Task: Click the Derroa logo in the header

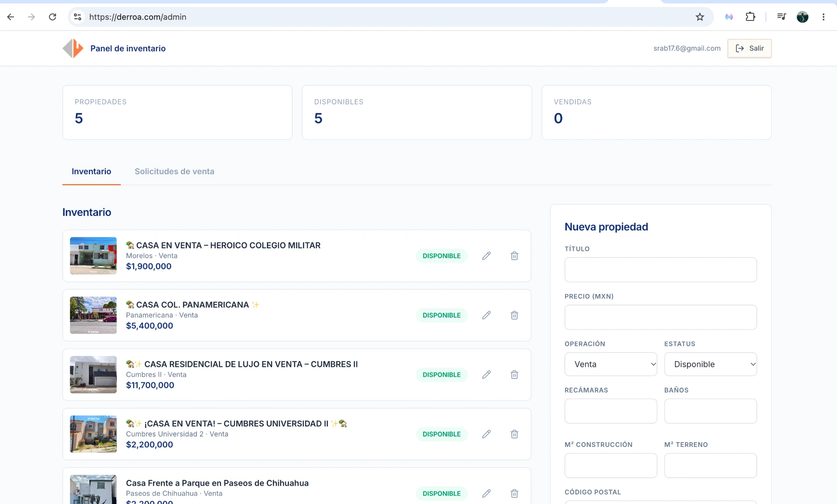Action: click(73, 48)
